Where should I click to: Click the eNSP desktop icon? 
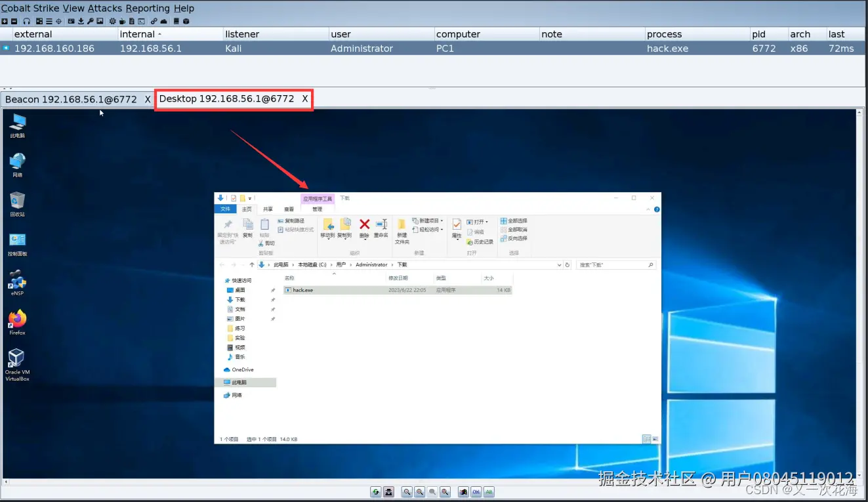17,283
